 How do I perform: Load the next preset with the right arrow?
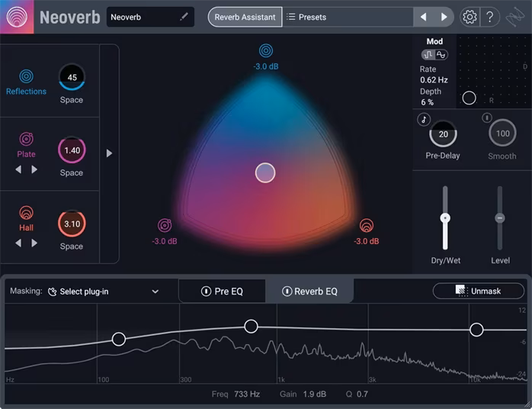(x=444, y=17)
